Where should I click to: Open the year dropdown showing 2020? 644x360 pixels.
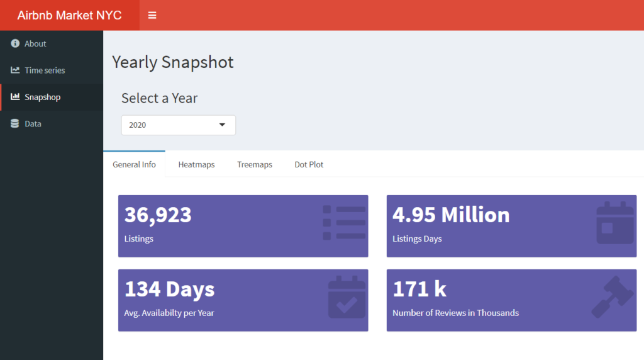[170, 125]
